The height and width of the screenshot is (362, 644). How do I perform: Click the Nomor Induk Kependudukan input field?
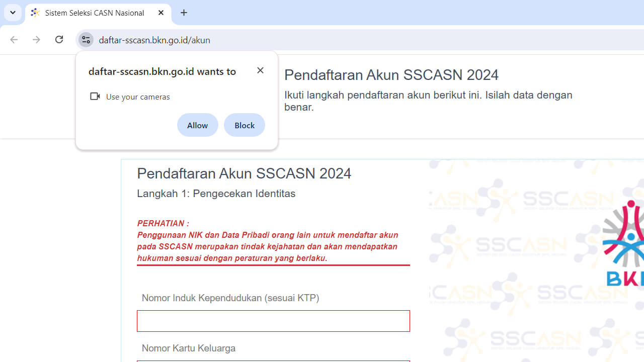pos(273,321)
